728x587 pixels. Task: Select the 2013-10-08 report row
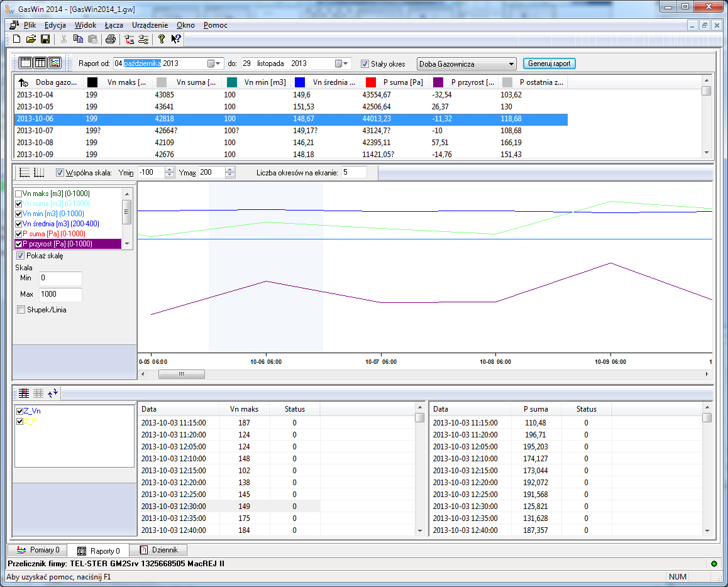click(x=290, y=143)
